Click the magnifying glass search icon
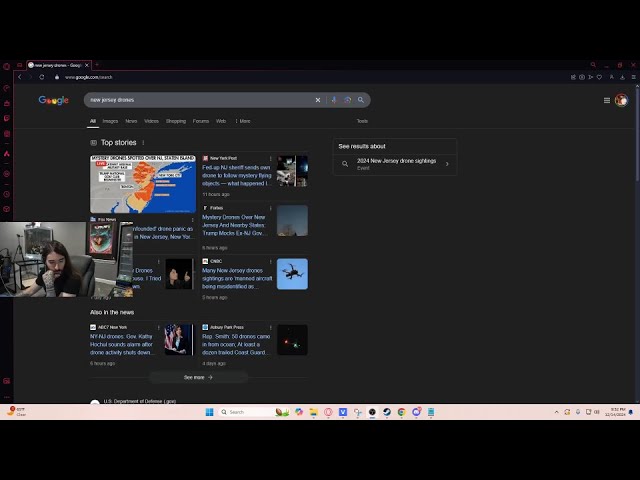640x480 pixels. 361,100
